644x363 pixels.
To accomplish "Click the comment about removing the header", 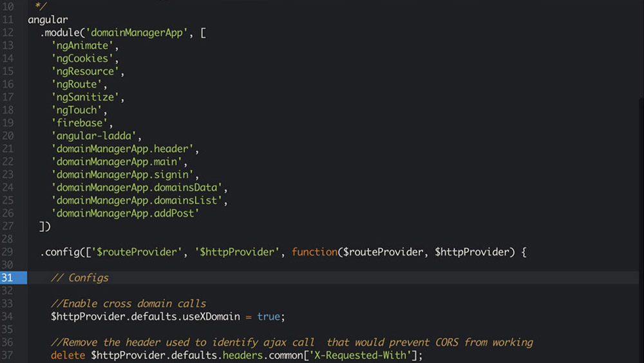I will [x=292, y=342].
